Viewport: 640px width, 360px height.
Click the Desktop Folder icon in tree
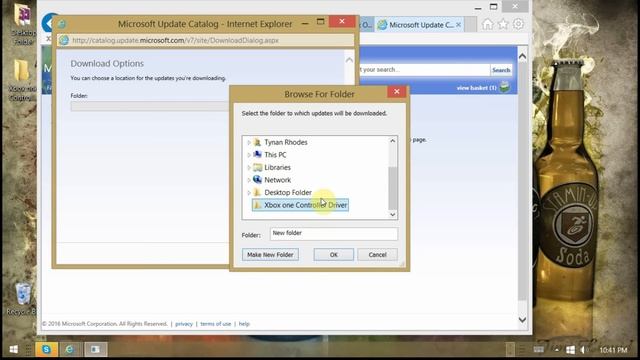[257, 192]
